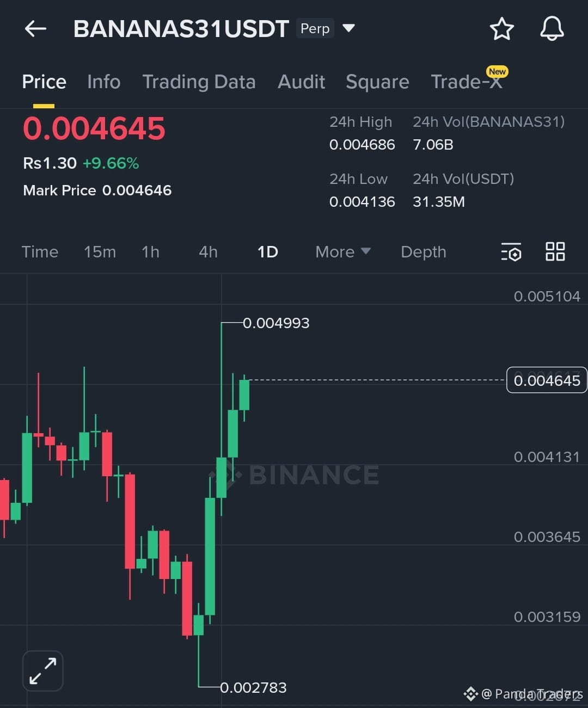The height and width of the screenshot is (708, 588).
Task: Switch to the Price tab
Action: 44,82
